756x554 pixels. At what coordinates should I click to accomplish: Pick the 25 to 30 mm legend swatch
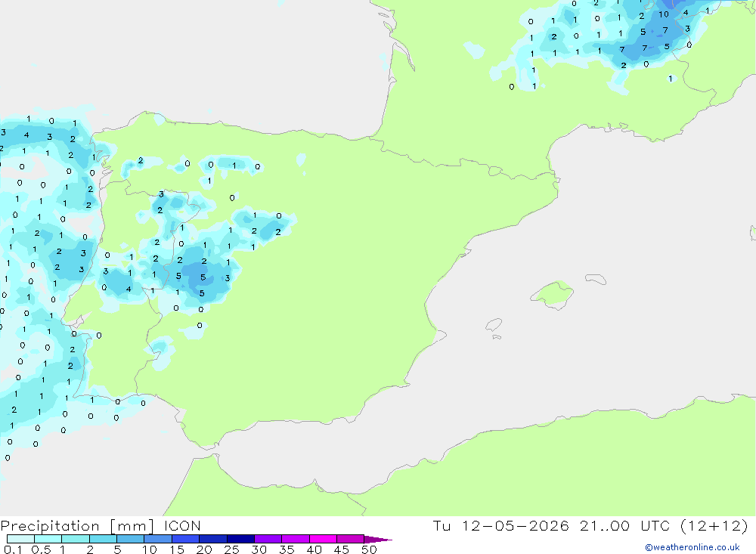[x=240, y=539]
